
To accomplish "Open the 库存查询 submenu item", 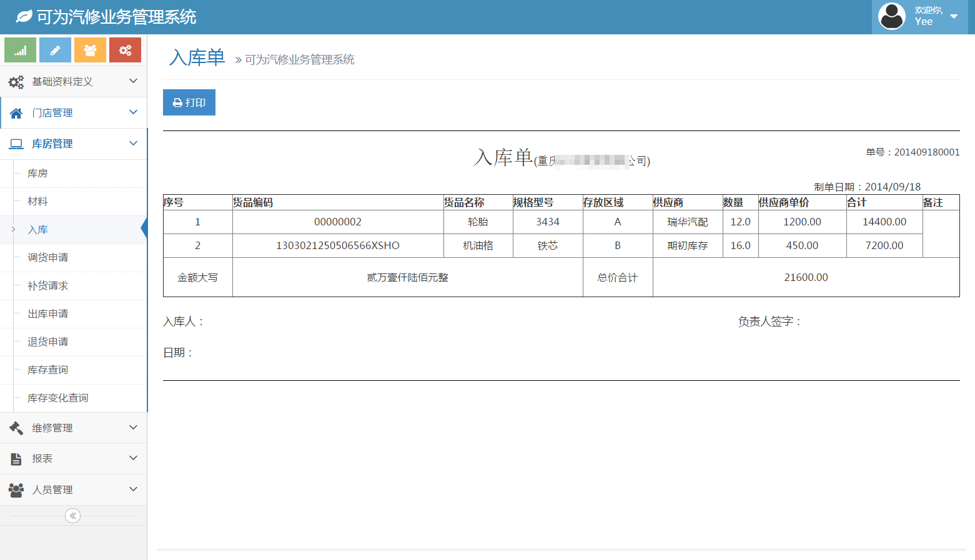I will 48,370.
